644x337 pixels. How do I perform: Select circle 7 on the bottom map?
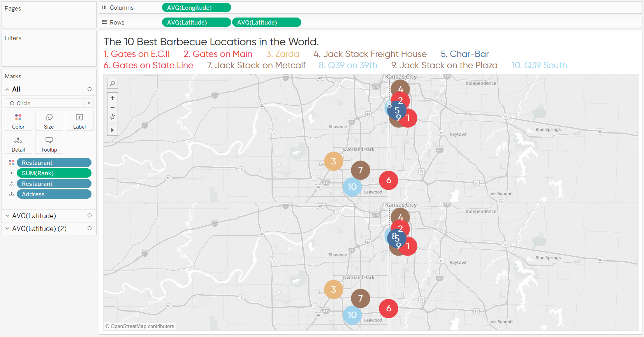point(361,298)
